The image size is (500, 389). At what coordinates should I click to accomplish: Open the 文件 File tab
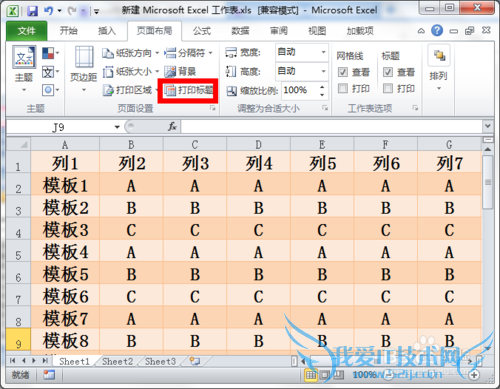27,31
